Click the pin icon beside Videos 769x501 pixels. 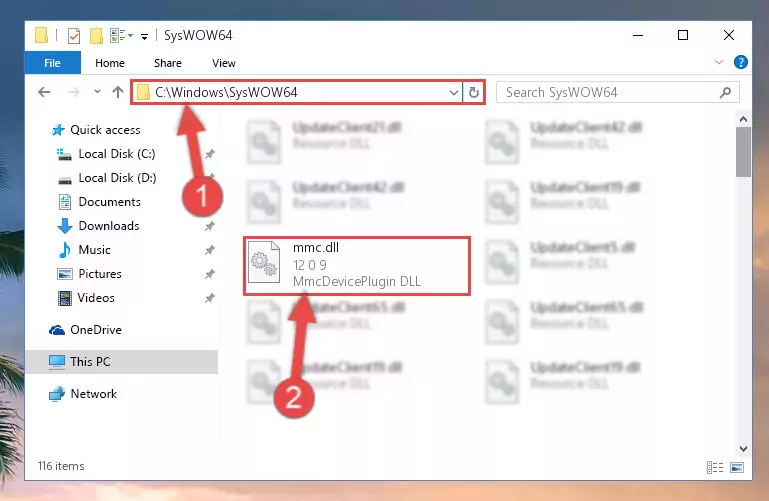pos(209,298)
